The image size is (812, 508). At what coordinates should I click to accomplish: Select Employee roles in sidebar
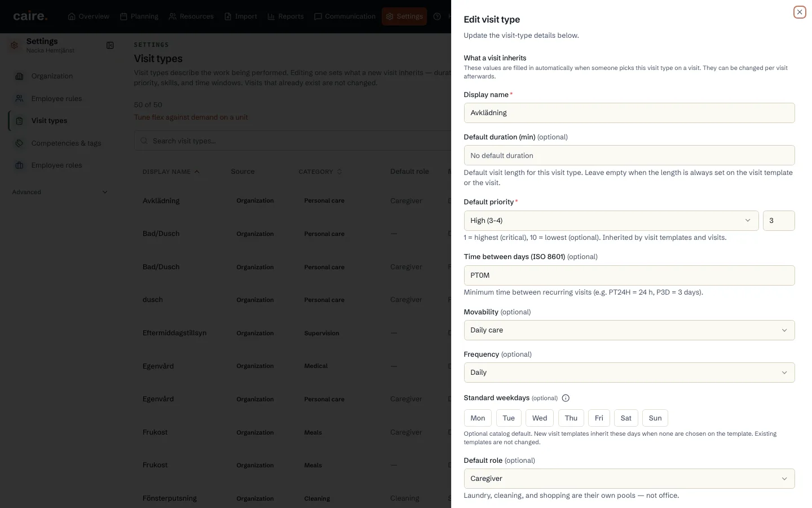[60, 165]
